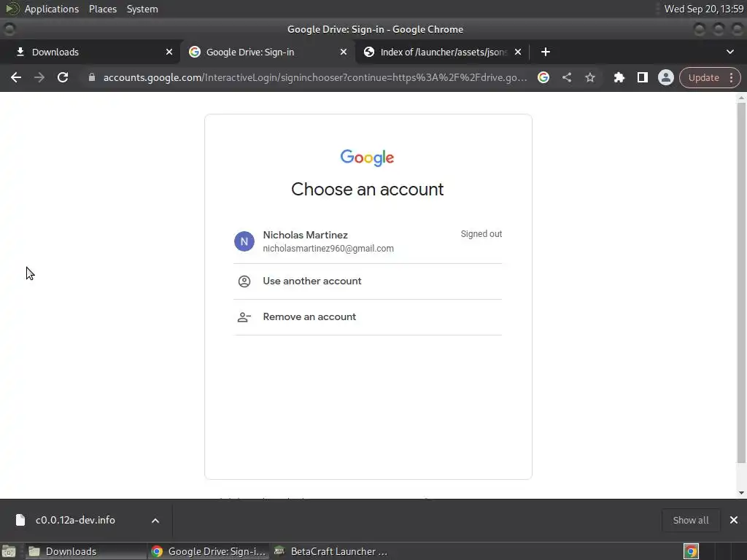Click the clock showing Wed Sep 20, 13:59
The height and width of the screenshot is (560, 747).
click(x=704, y=9)
